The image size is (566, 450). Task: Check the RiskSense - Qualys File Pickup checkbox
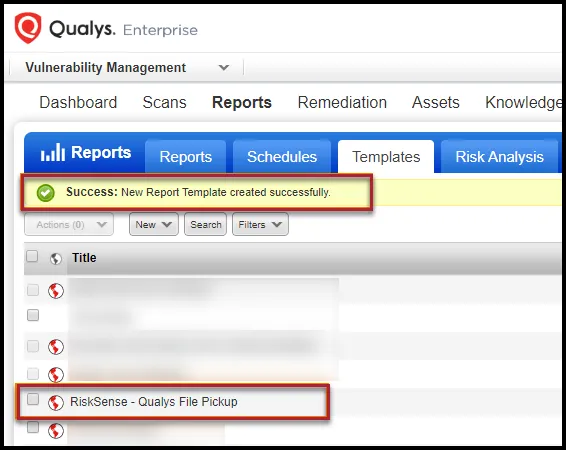[33, 399]
